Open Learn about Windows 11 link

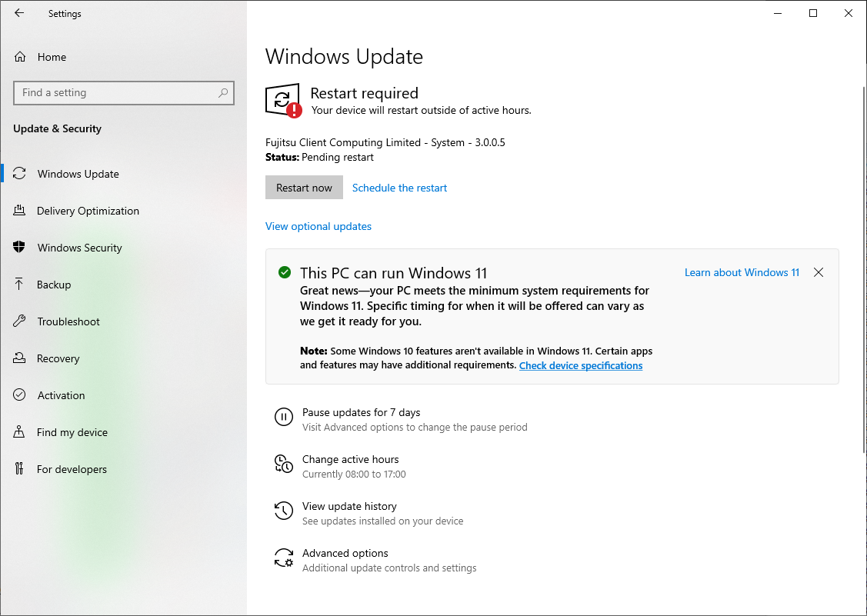[742, 272]
